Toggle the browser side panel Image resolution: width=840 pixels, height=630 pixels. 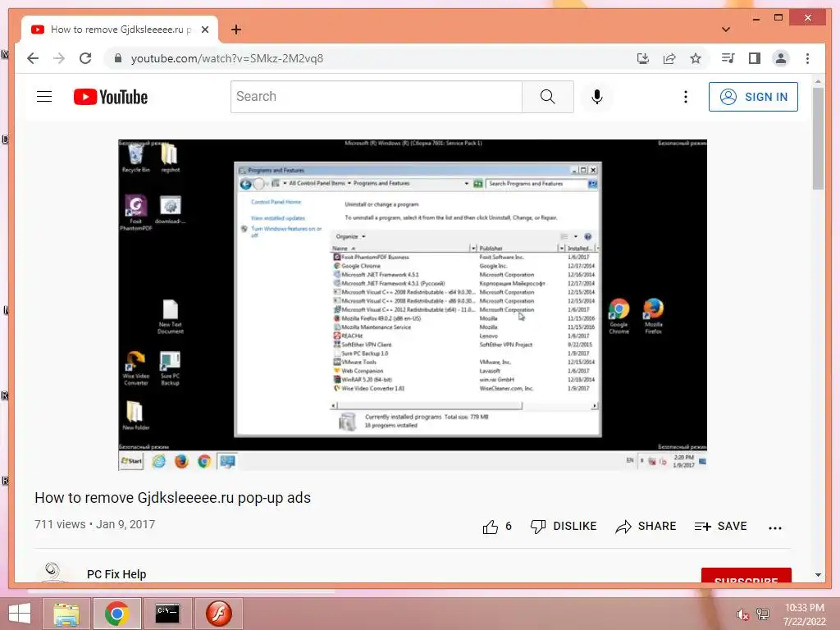pos(755,58)
